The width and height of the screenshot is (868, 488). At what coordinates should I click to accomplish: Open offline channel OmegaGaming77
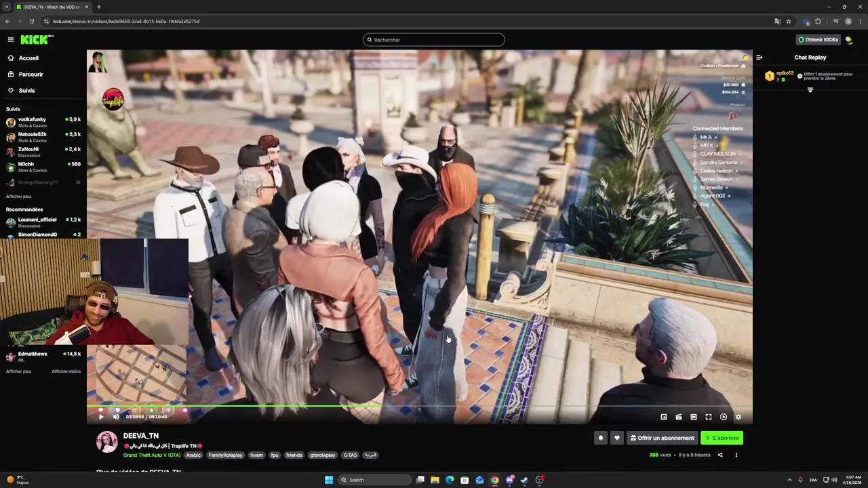click(43, 182)
